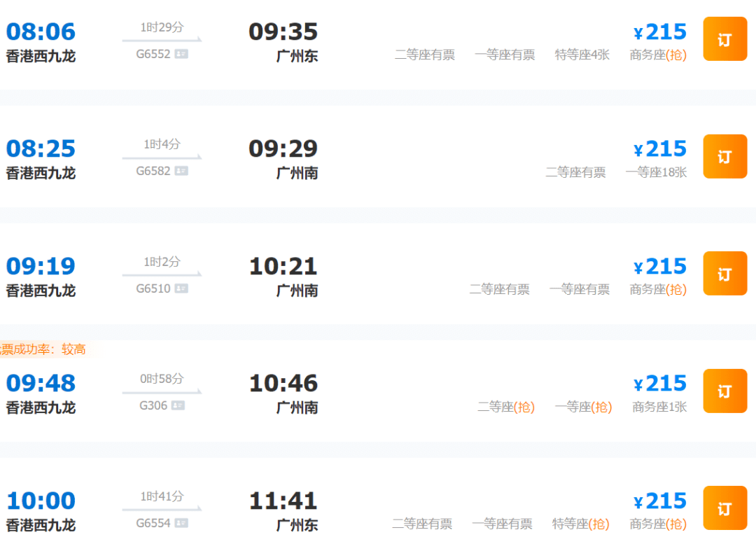Click the G6510 train number

(153, 288)
